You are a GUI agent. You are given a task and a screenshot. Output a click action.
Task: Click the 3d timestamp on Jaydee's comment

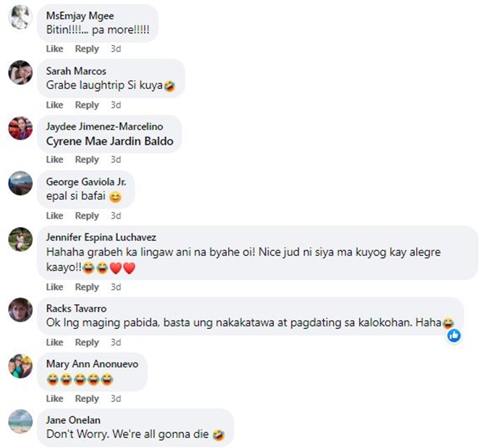tap(116, 160)
